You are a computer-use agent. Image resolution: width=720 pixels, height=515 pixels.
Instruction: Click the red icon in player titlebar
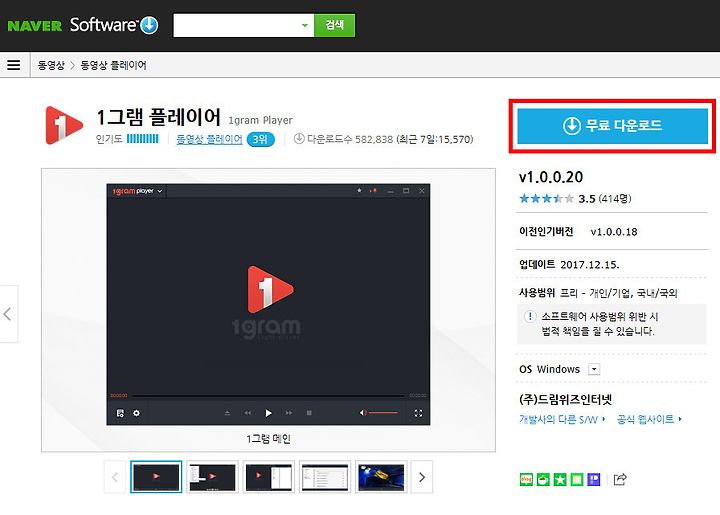click(x=373, y=190)
